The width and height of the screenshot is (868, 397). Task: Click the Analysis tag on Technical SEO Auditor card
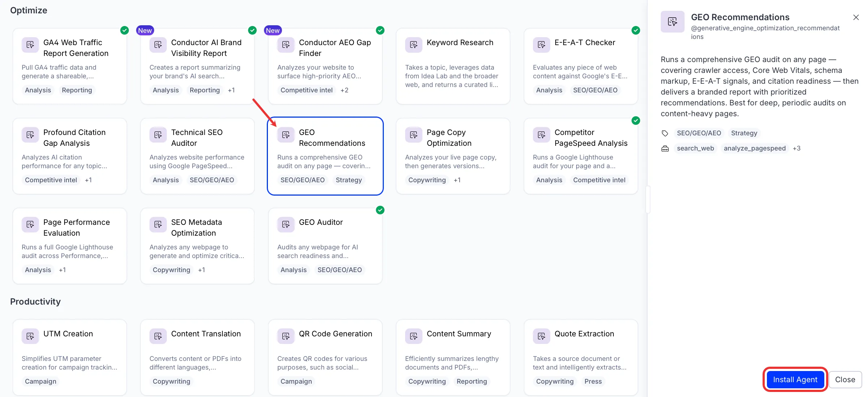click(166, 180)
